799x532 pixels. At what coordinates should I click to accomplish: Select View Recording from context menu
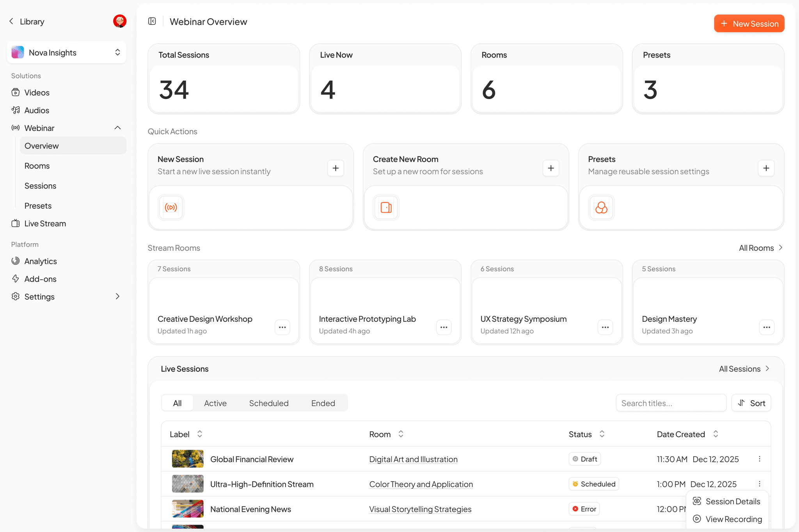727,519
